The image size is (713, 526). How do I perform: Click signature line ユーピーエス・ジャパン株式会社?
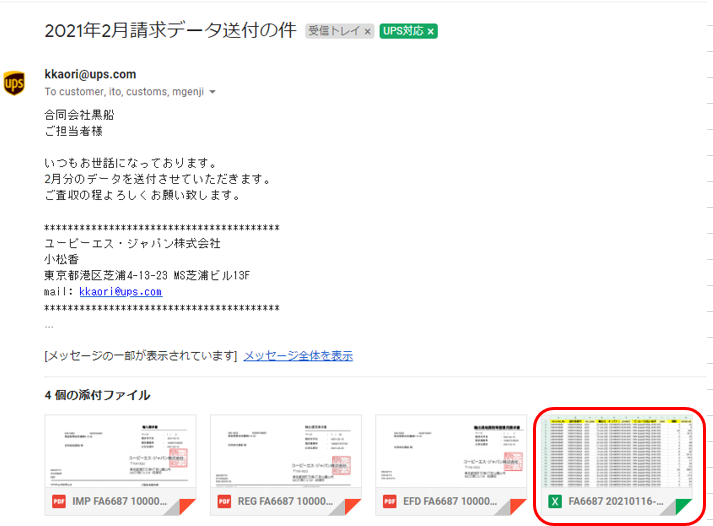[132, 243]
